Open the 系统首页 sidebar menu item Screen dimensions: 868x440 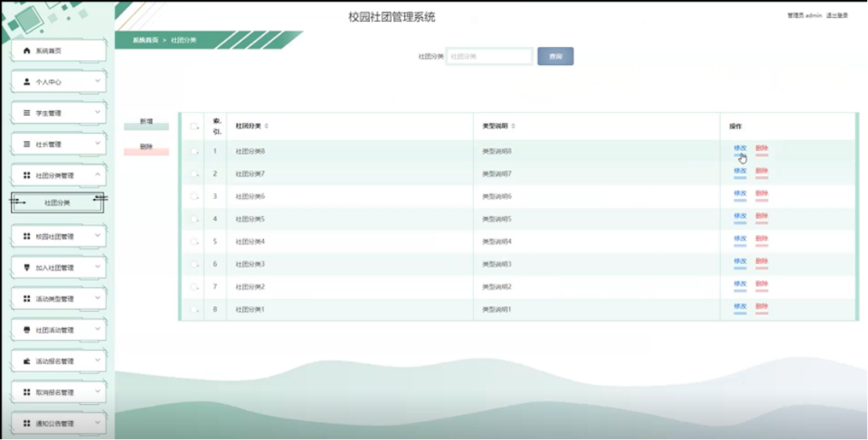tap(58, 51)
